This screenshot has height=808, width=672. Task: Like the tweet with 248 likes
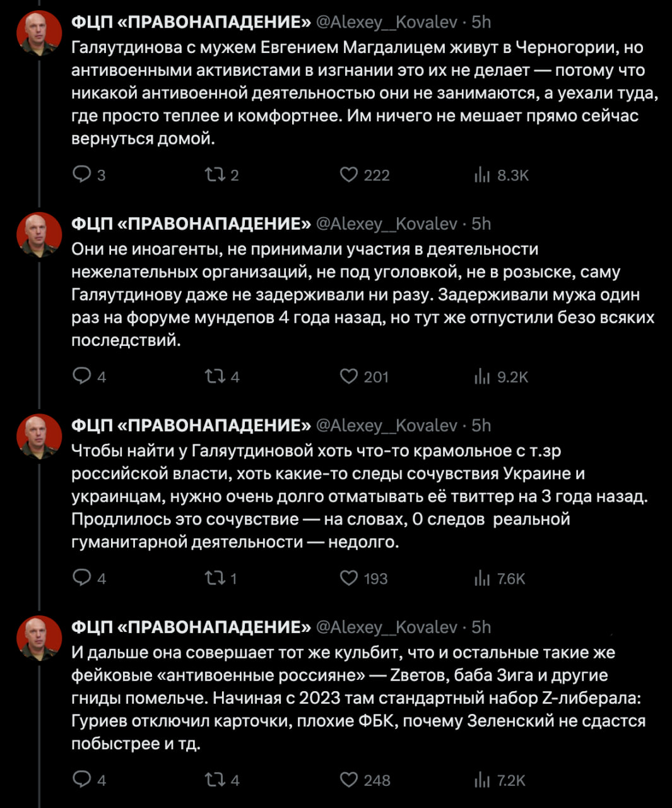tap(349, 780)
